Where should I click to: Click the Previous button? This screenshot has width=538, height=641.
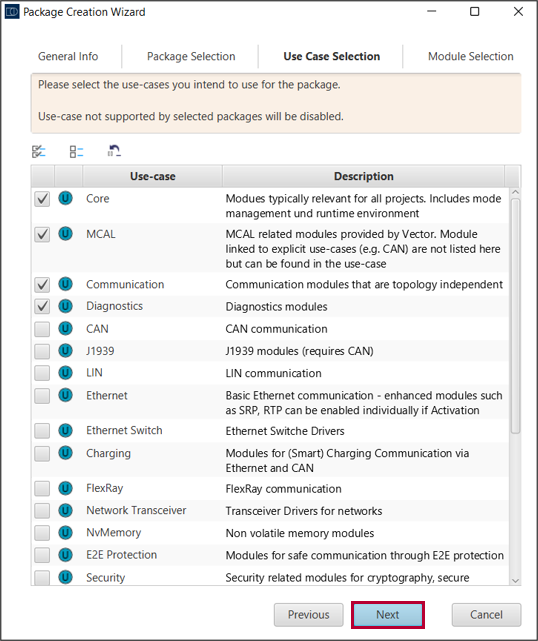[309, 614]
